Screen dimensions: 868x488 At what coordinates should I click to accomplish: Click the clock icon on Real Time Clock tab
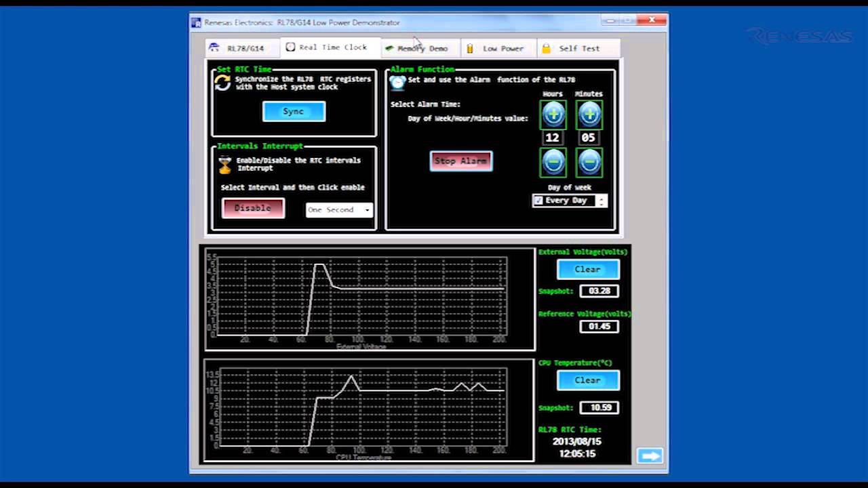click(x=290, y=47)
